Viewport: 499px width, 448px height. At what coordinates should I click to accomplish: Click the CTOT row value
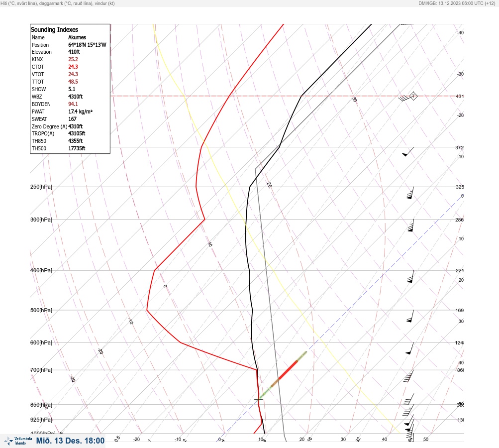click(x=73, y=67)
